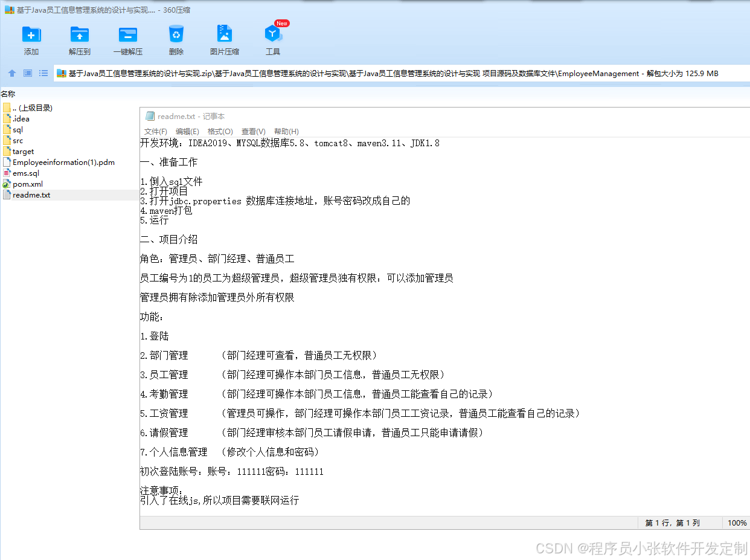
Task: Open the 图片压缩 image compression tool
Action: point(224,38)
